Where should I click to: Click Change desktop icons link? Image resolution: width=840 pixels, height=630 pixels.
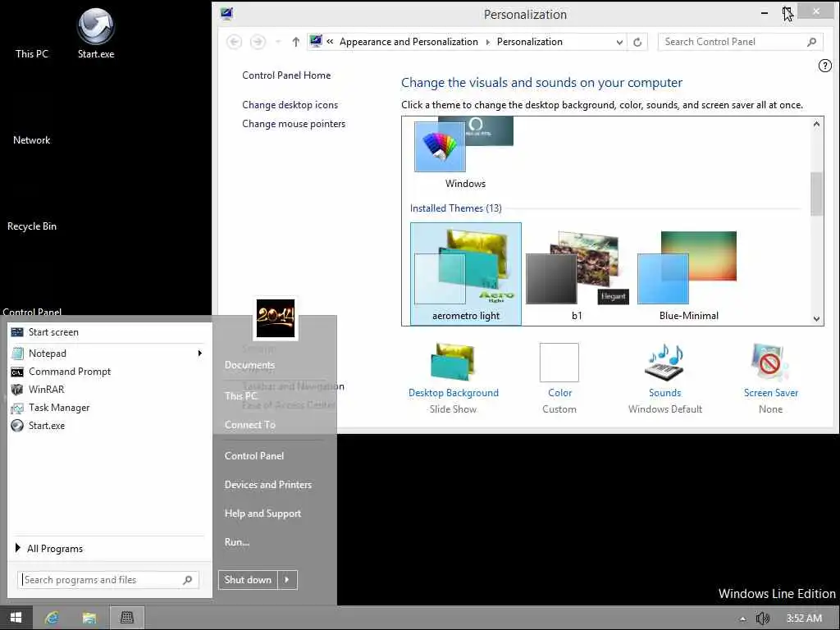[x=290, y=105]
